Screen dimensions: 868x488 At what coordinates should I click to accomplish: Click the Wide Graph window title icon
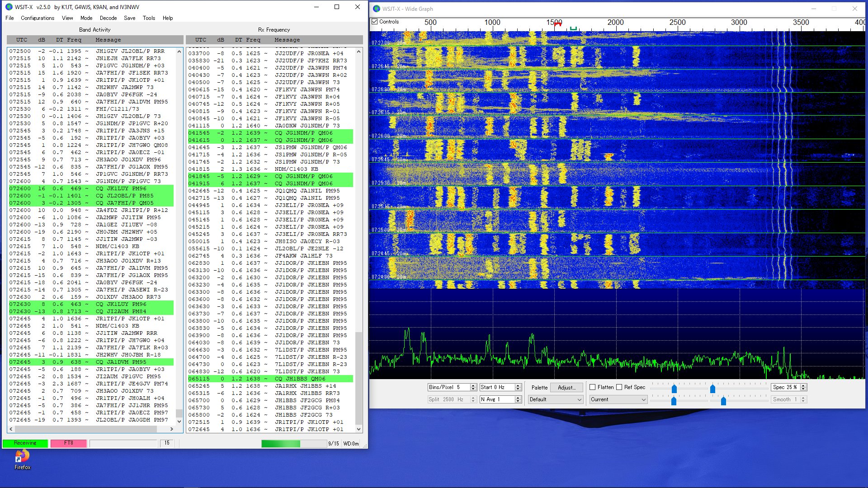[x=377, y=9]
